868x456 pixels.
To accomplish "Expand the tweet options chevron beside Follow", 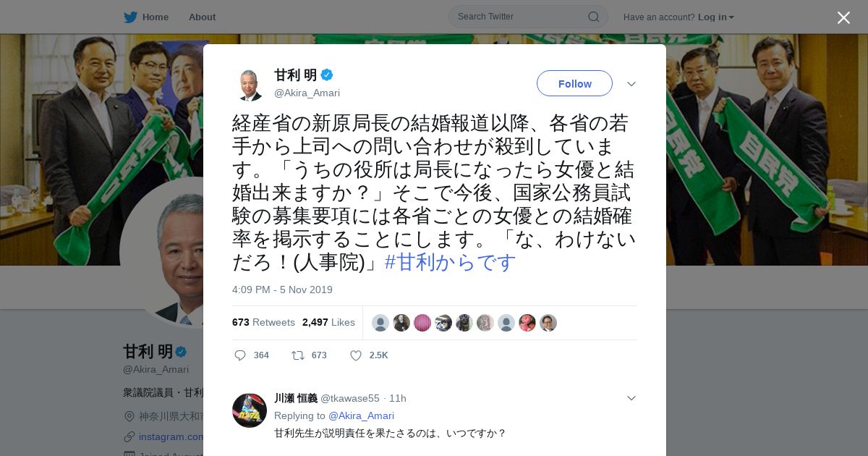I will 631,84.
